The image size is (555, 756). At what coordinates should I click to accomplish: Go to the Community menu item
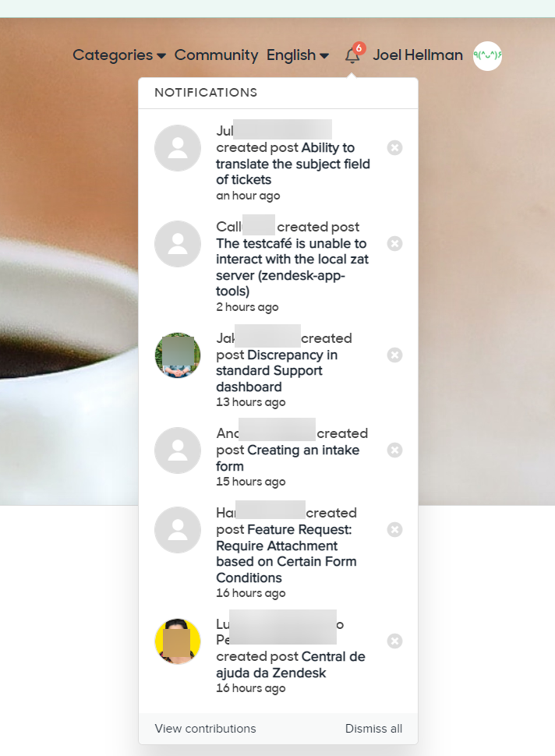tap(216, 55)
